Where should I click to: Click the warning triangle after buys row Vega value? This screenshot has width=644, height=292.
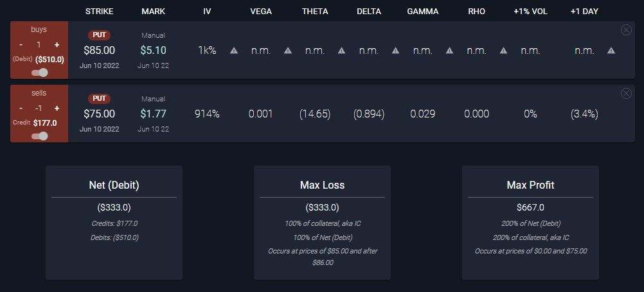[289, 51]
